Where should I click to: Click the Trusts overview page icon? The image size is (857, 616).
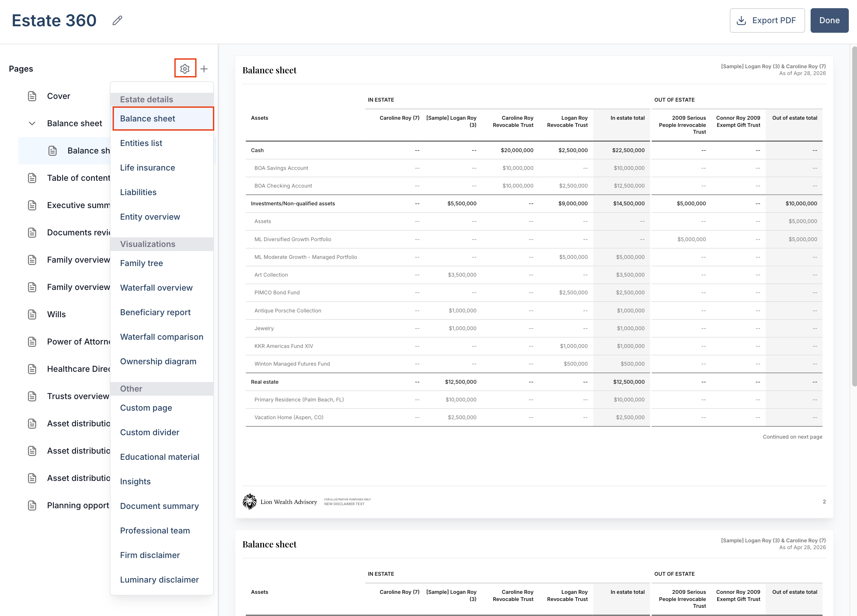click(x=32, y=396)
